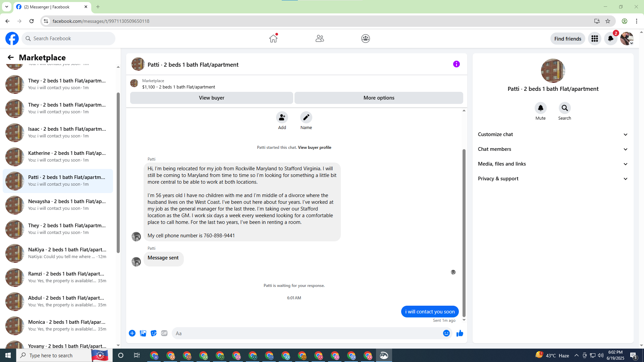Image resolution: width=644 pixels, height=362 pixels.
Task: Open Task View on taskbar
Action: (137, 355)
